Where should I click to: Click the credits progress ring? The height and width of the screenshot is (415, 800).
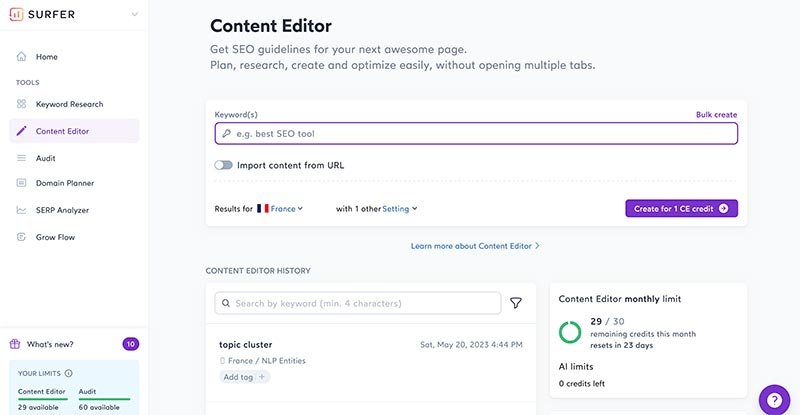[570, 332]
